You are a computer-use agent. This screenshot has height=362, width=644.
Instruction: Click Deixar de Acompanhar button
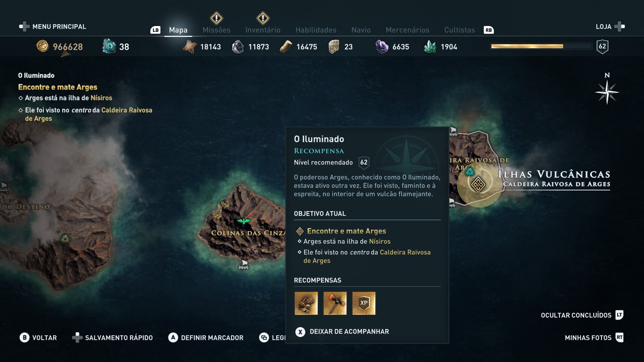(x=342, y=332)
